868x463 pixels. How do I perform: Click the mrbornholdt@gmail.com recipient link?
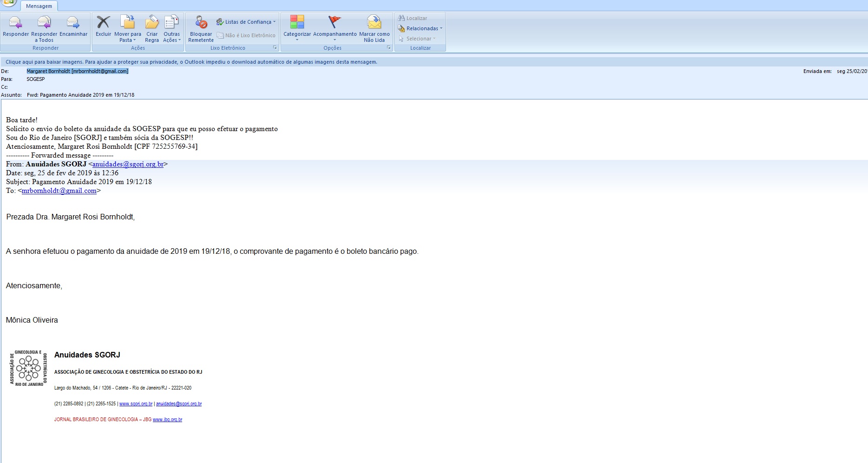coord(59,191)
